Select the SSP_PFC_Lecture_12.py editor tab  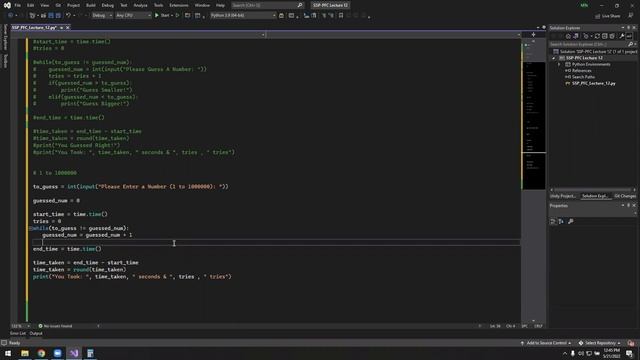(34, 27)
